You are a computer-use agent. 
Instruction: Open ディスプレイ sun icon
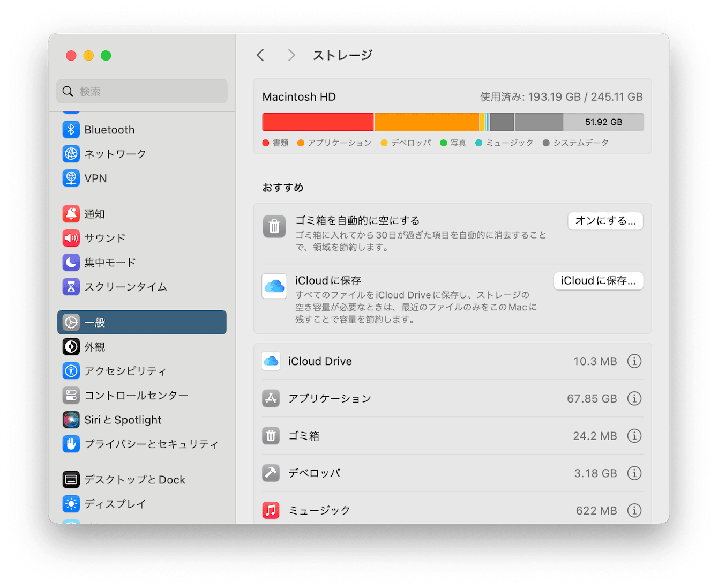pyautogui.click(x=71, y=504)
